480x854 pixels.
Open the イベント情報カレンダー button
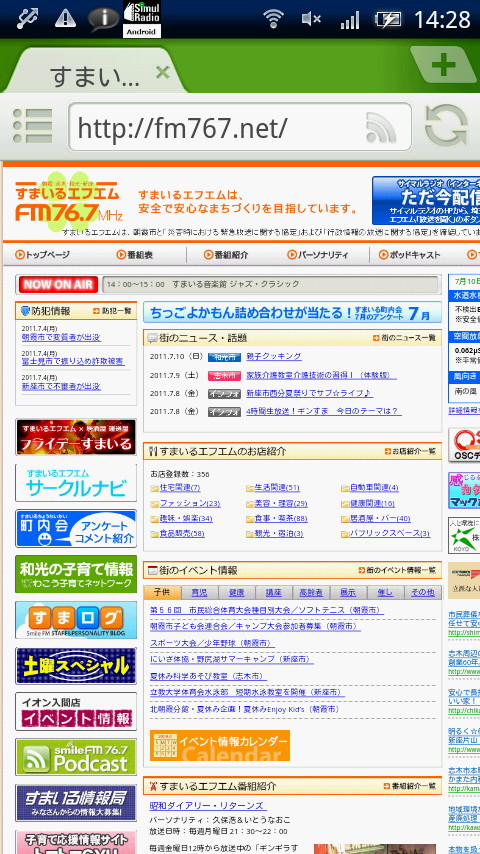[220, 746]
